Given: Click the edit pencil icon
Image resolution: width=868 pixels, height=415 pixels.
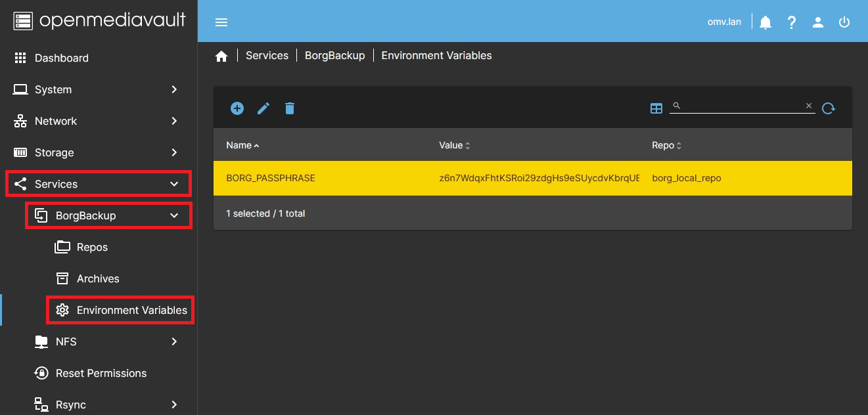Looking at the screenshot, I should point(263,108).
